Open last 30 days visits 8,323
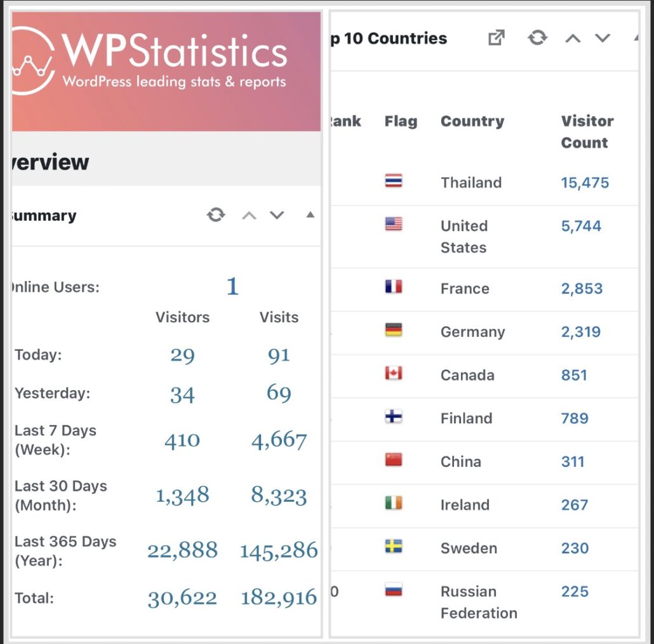 tap(279, 496)
